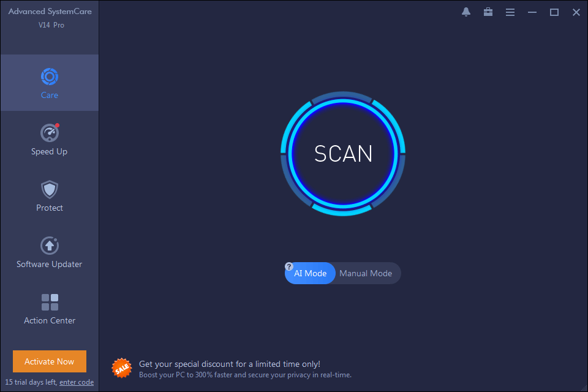Maximize the Advanced SystemCare window
The image size is (588, 392).
point(554,12)
